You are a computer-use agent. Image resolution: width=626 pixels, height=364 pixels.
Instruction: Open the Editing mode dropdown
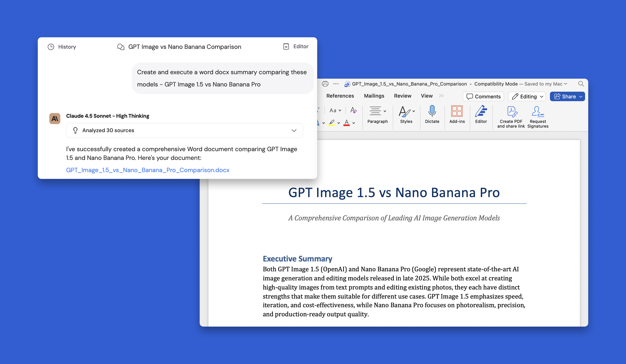(x=527, y=97)
